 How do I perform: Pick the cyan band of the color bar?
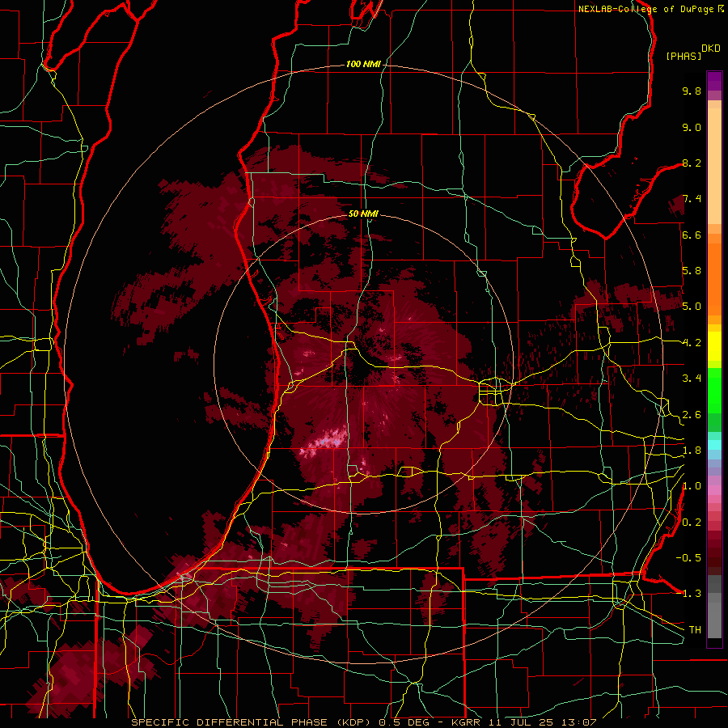[x=714, y=445]
